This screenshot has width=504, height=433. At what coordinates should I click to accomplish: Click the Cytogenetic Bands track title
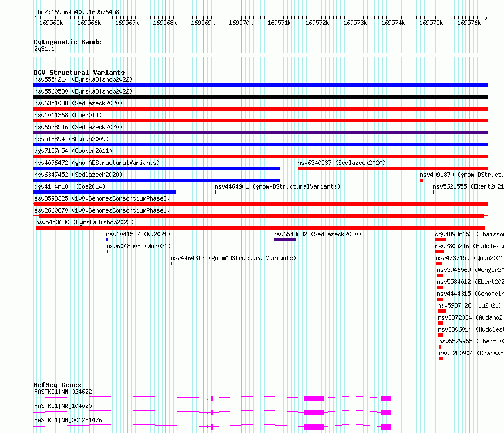click(x=67, y=42)
